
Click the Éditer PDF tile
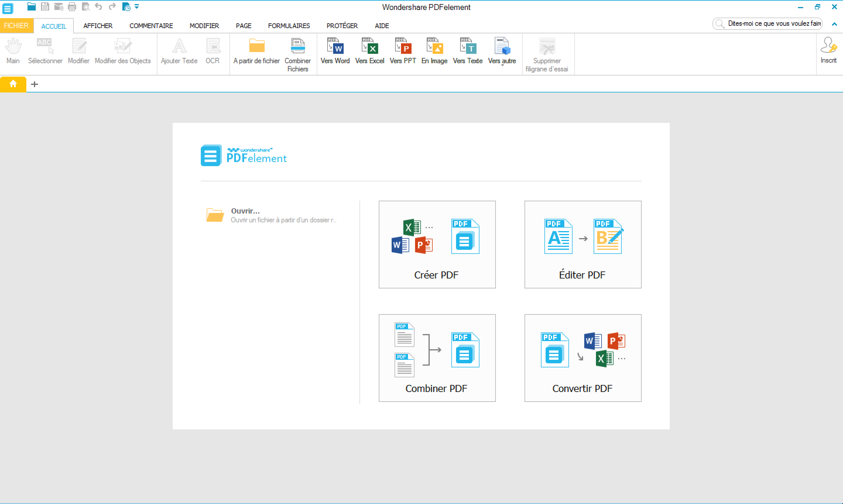point(583,245)
